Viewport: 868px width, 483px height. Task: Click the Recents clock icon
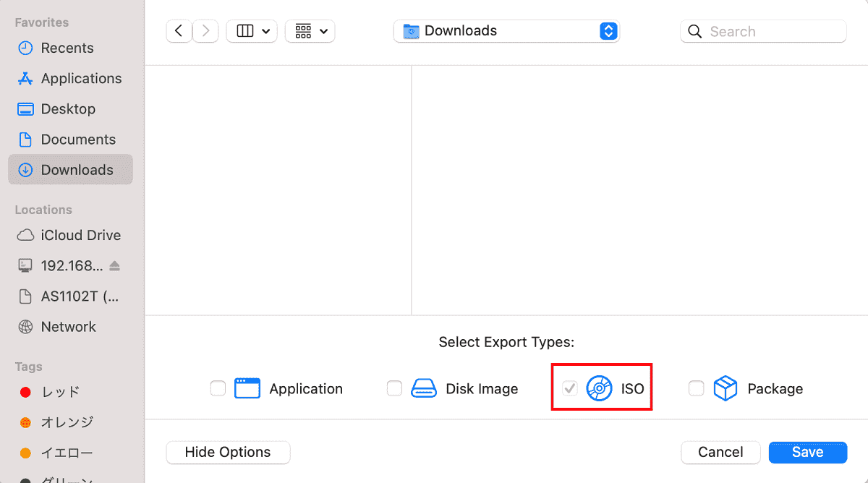pos(26,48)
